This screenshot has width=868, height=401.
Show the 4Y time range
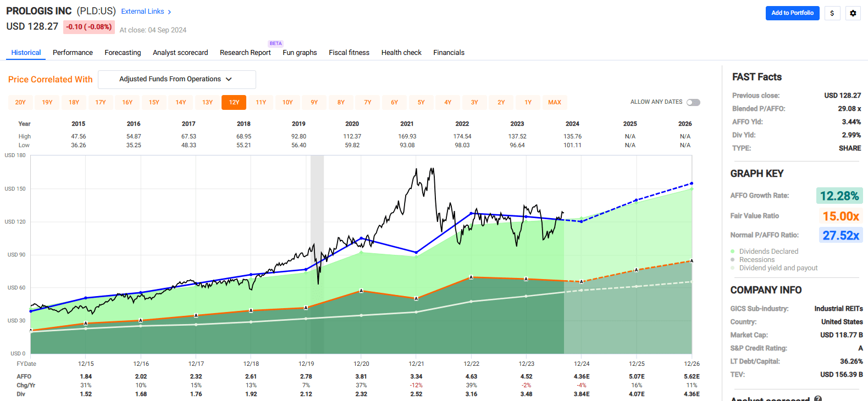pos(448,102)
